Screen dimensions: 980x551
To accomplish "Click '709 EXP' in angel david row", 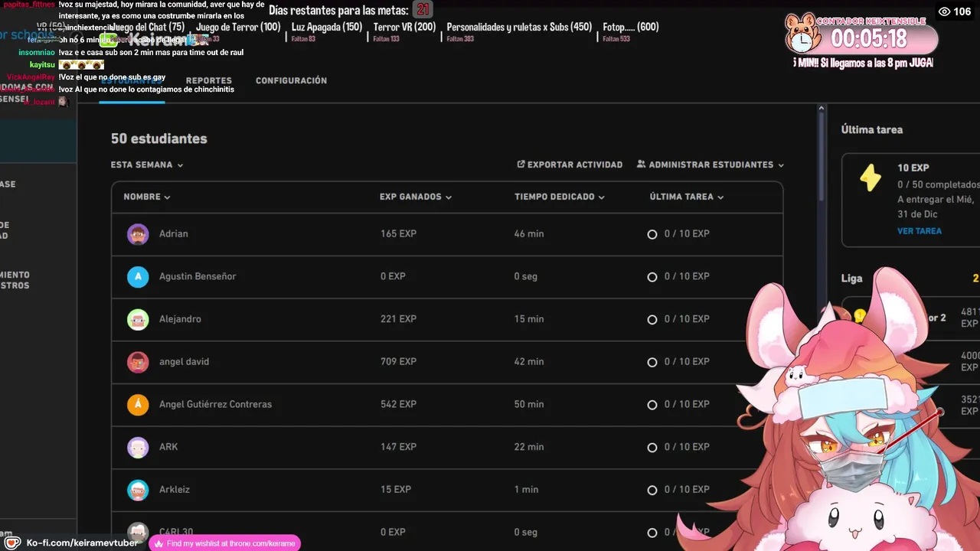I will (x=398, y=361).
